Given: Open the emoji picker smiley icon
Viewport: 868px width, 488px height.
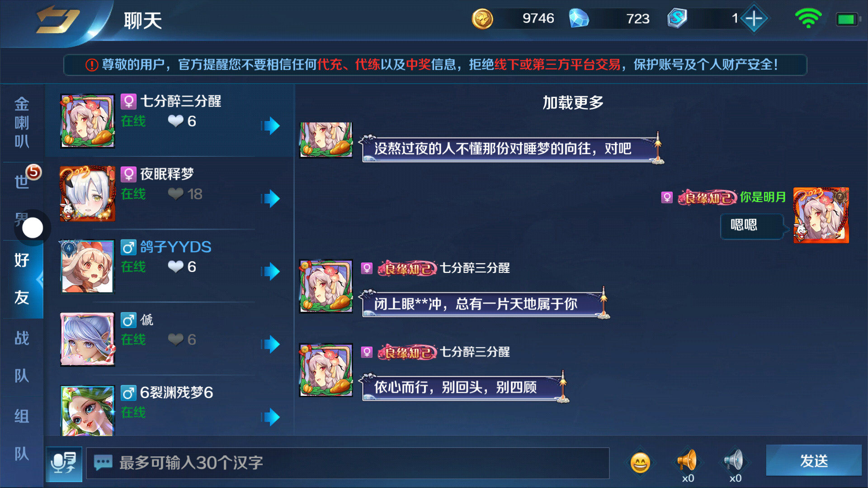Looking at the screenshot, I should (x=640, y=463).
